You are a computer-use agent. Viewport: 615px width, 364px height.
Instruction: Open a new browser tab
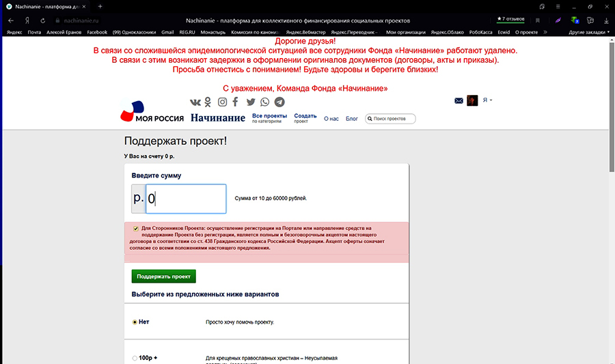(100, 6)
